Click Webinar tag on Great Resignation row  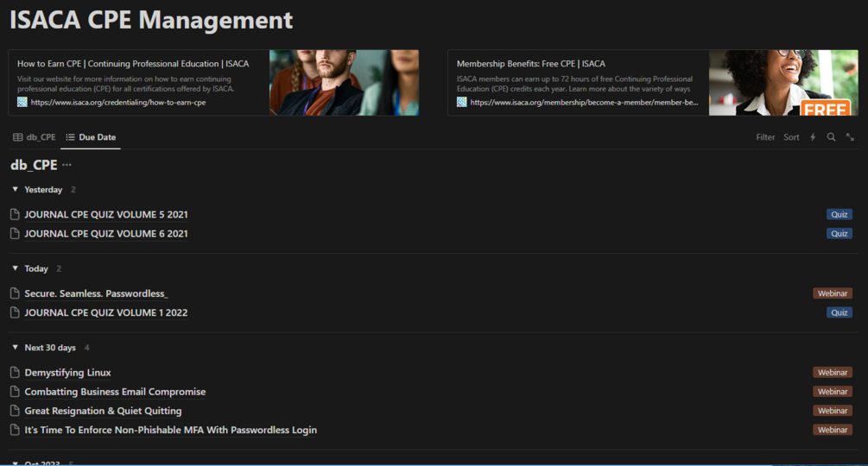click(x=833, y=411)
